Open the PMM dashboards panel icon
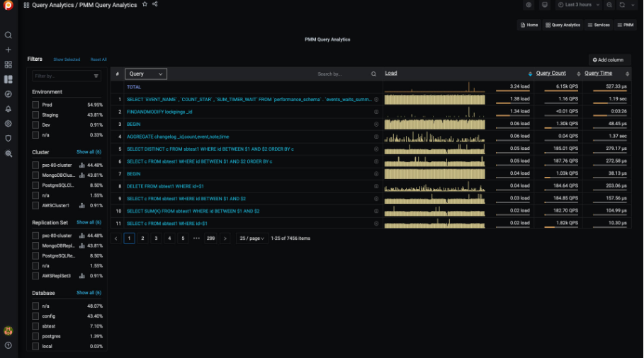The width and height of the screenshot is (644, 358). [9, 79]
